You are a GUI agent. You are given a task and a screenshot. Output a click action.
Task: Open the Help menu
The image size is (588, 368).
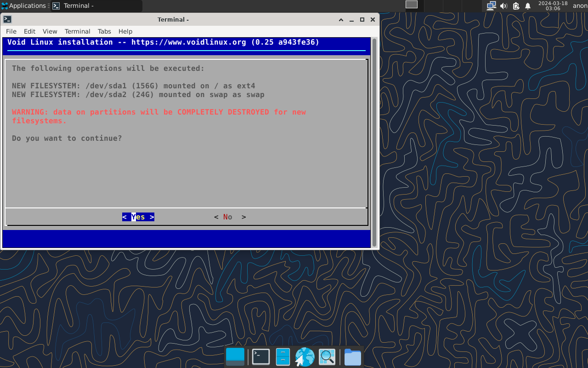tap(125, 31)
